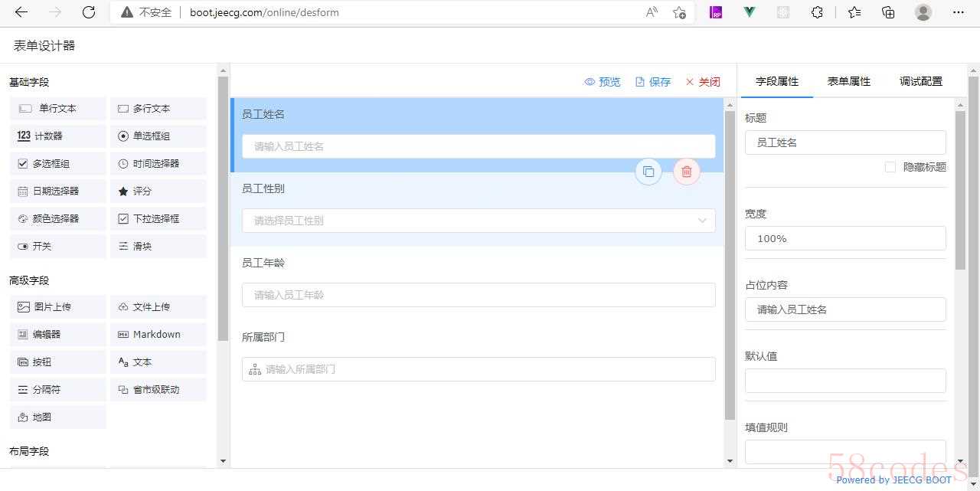
Task: Switch to the 表单属性 tab
Action: pos(849,81)
